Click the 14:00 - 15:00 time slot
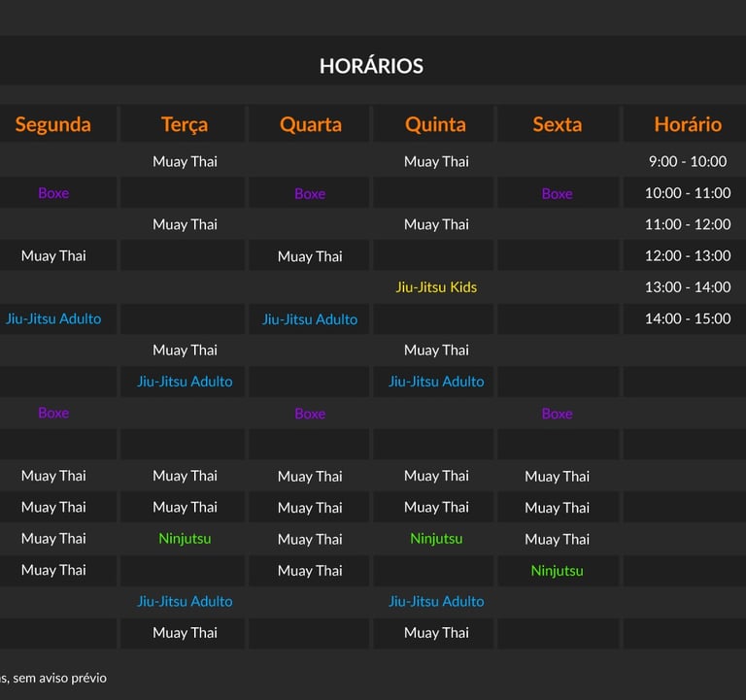 [x=688, y=318]
